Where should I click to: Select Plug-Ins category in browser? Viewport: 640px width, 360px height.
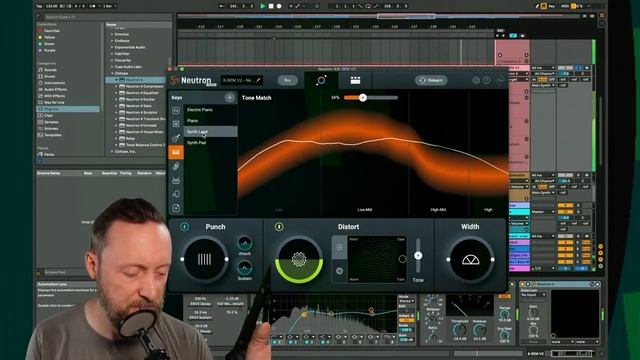68,109
